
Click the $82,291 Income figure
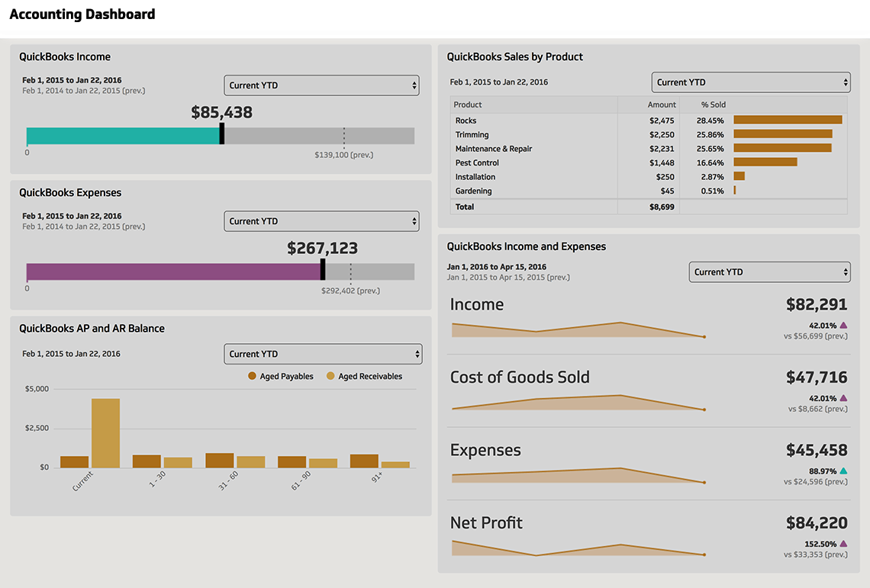click(x=816, y=304)
